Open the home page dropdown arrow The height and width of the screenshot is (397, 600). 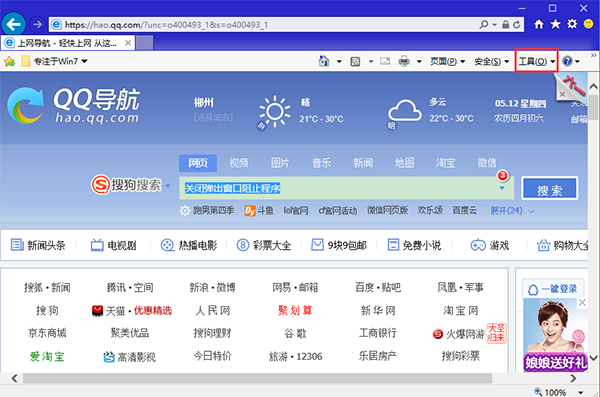(339, 61)
